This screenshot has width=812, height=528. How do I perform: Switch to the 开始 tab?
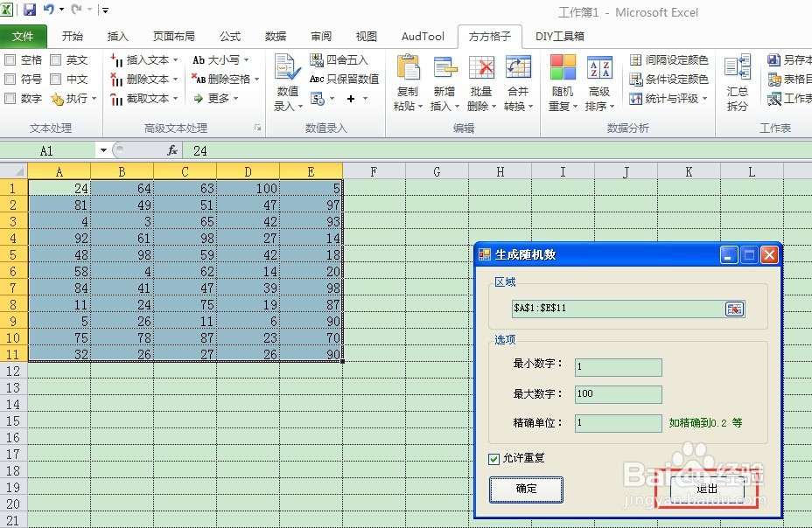tap(72, 36)
